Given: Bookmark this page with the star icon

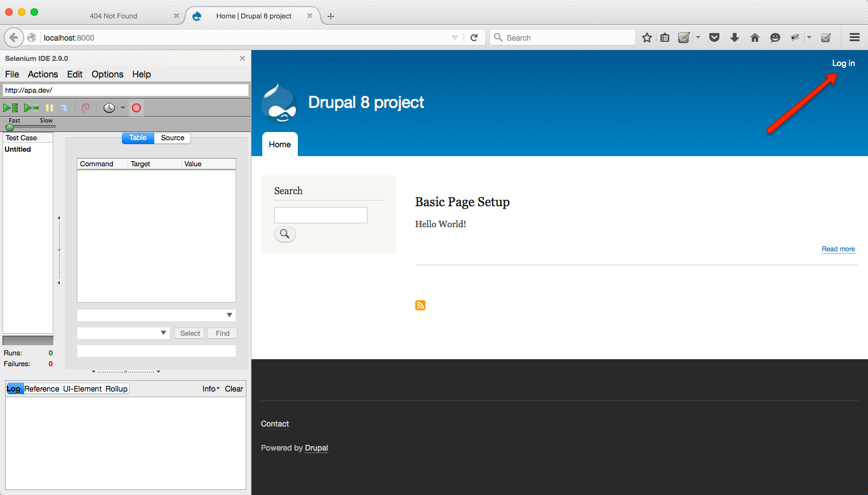Looking at the screenshot, I should (647, 37).
